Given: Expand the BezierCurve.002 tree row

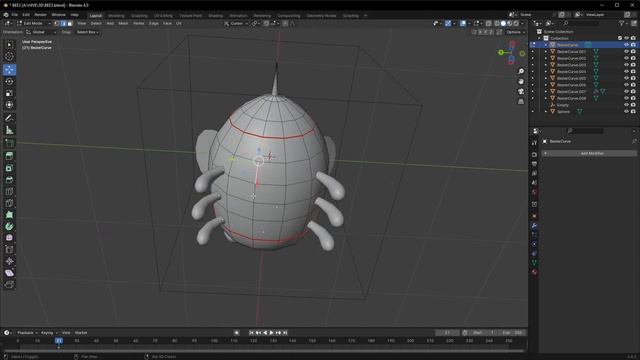Looking at the screenshot, I should 546,58.
